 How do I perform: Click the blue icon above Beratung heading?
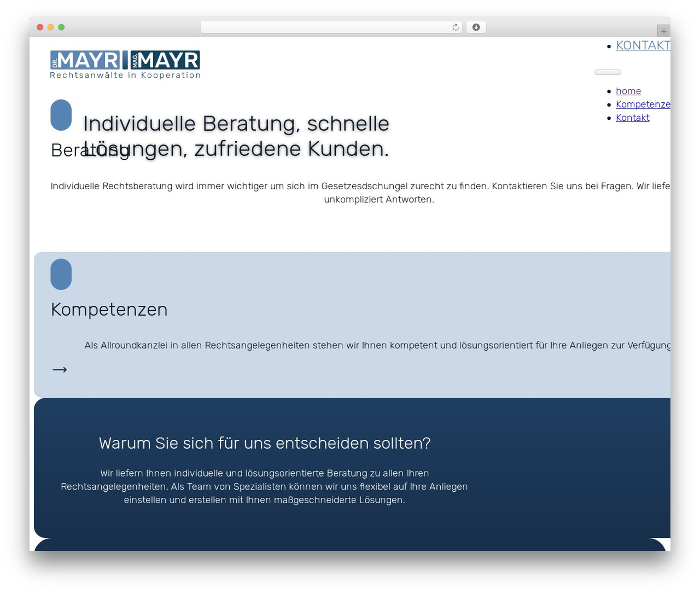coord(61,115)
